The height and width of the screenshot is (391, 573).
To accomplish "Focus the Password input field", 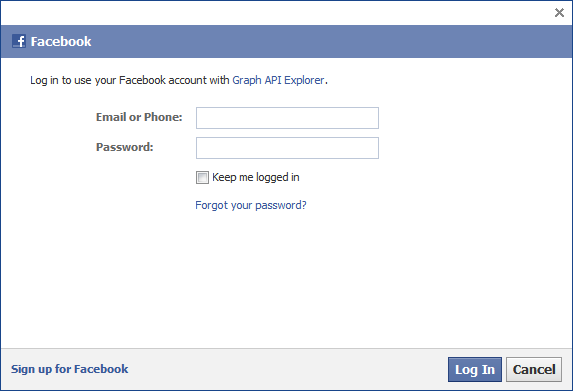I will coord(287,148).
